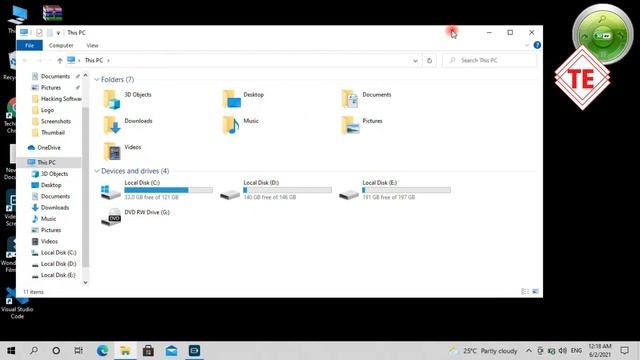Open the Desktop folder in Folders section
The width and height of the screenshot is (640, 360).
pos(231,99)
